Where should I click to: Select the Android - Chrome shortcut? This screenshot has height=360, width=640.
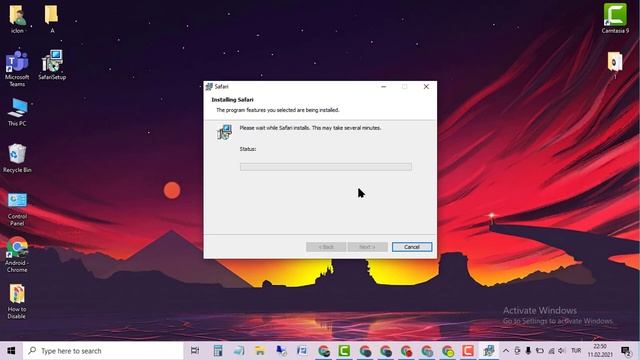(x=17, y=255)
